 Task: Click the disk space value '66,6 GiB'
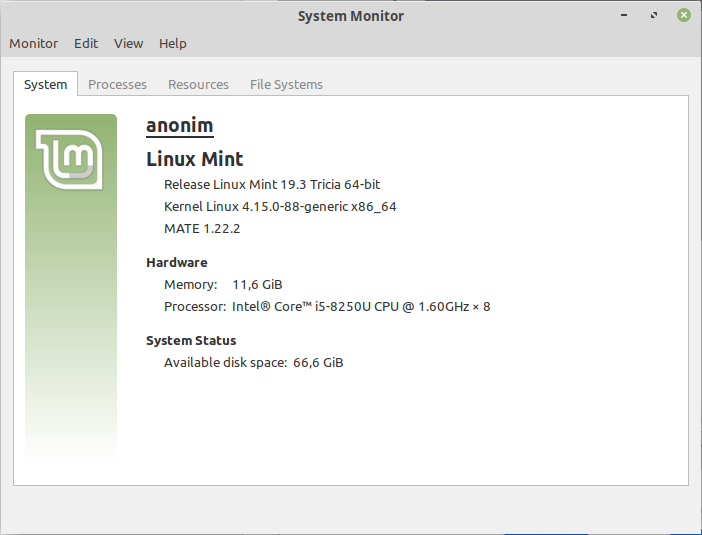[x=318, y=363]
